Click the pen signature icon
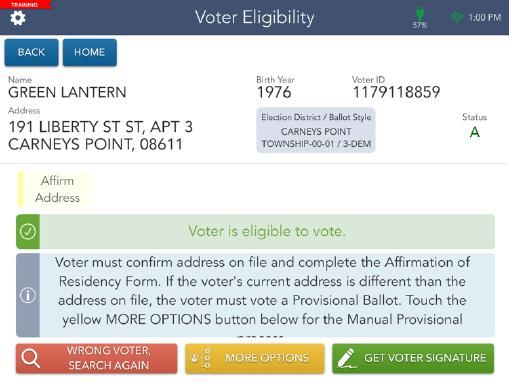The width and height of the screenshot is (509, 382). [x=347, y=358]
